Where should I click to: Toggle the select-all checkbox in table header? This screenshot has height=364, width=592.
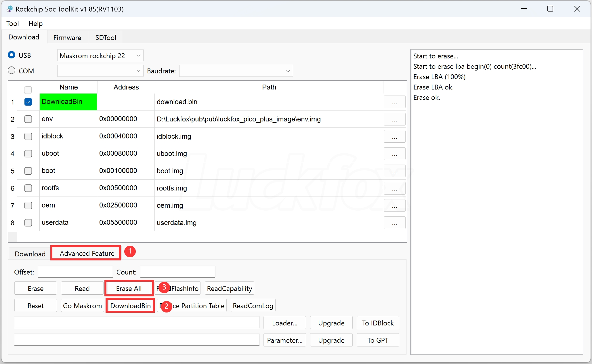click(x=28, y=89)
